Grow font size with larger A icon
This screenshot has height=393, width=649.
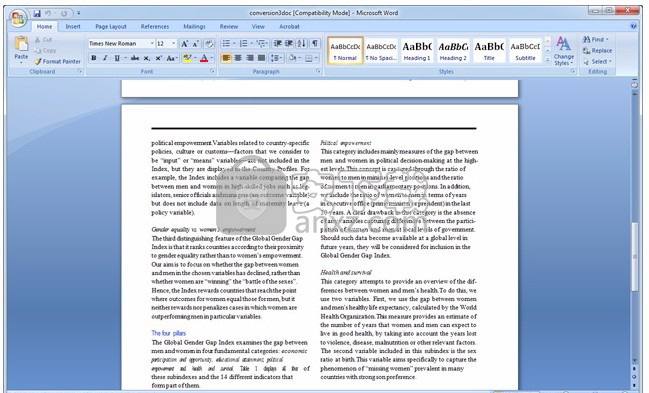point(185,43)
